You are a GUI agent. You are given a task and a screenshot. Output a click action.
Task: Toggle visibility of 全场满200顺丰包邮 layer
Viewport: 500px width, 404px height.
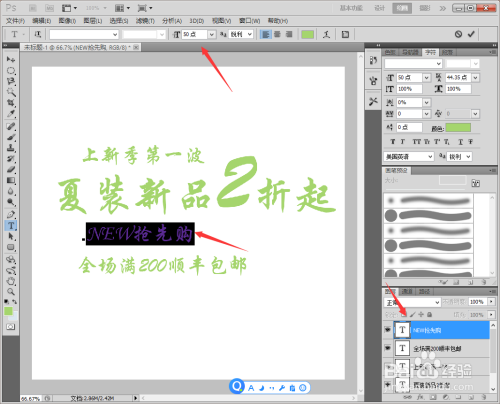(x=387, y=348)
